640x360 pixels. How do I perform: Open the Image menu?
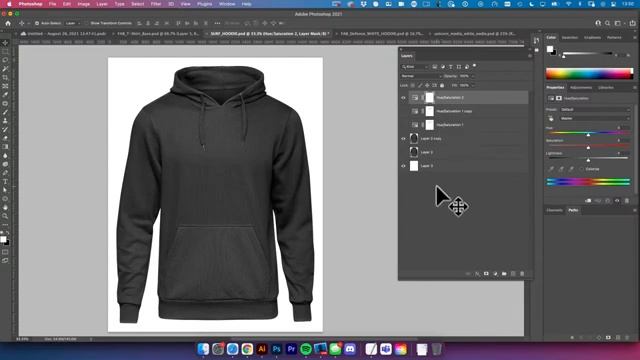pos(83,4)
